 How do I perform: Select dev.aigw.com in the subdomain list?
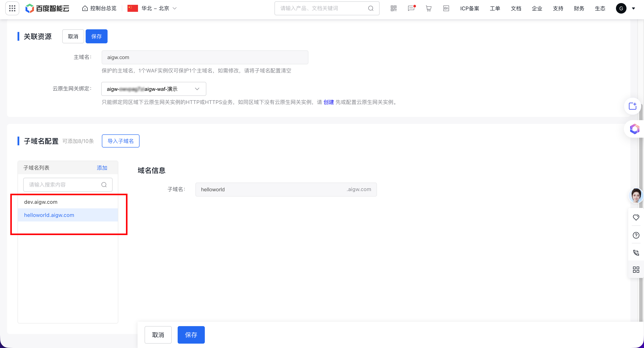pos(41,202)
